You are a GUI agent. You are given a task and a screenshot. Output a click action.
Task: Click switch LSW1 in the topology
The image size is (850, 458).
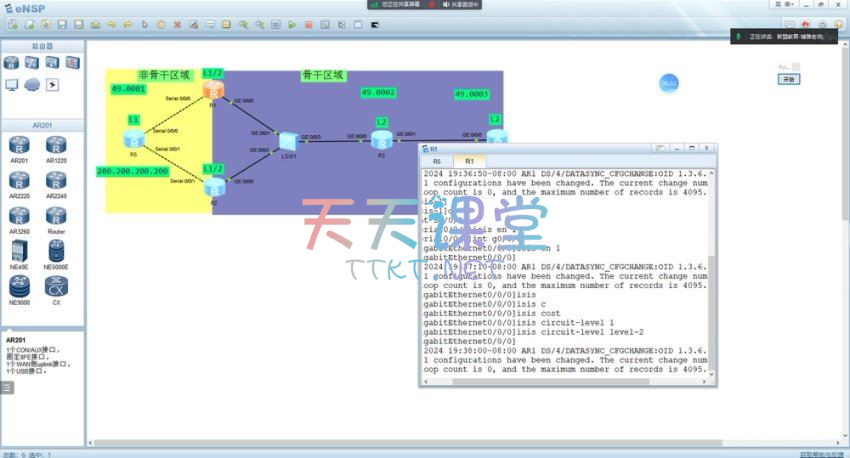pos(288,140)
